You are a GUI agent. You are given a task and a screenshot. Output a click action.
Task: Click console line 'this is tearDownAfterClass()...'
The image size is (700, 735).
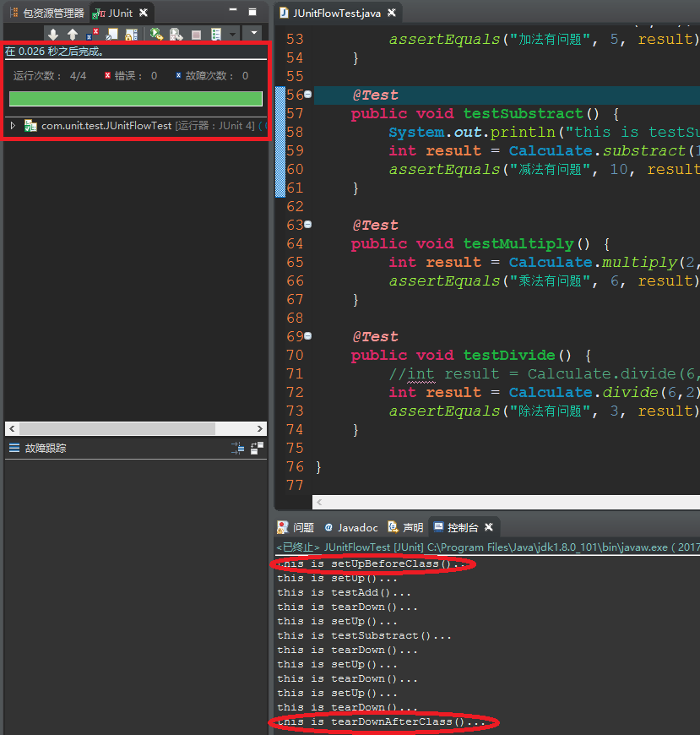coord(381,721)
